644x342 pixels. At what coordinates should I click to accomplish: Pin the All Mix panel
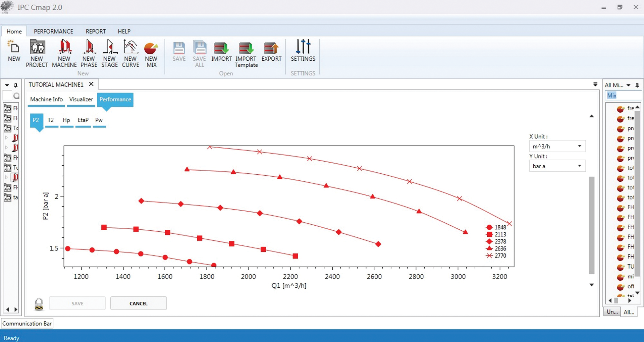pos(637,85)
